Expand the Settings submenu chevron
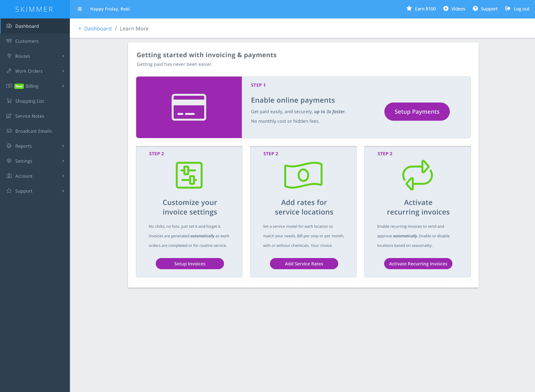The width and height of the screenshot is (535, 392). (x=63, y=161)
